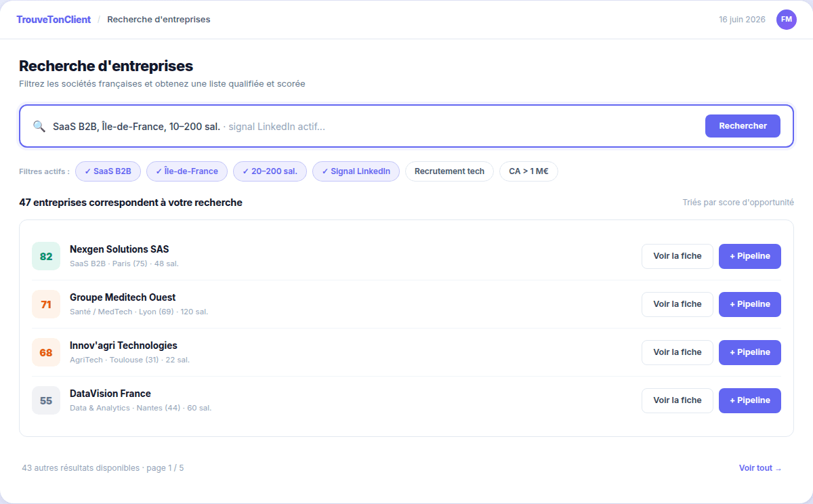Viewport: 813px width, 504px height.
Task: Click the Voir tout link
Action: 760,468
